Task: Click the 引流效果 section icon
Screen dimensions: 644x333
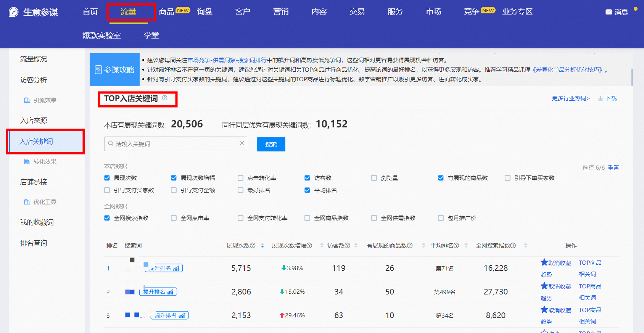Action: pos(27,100)
